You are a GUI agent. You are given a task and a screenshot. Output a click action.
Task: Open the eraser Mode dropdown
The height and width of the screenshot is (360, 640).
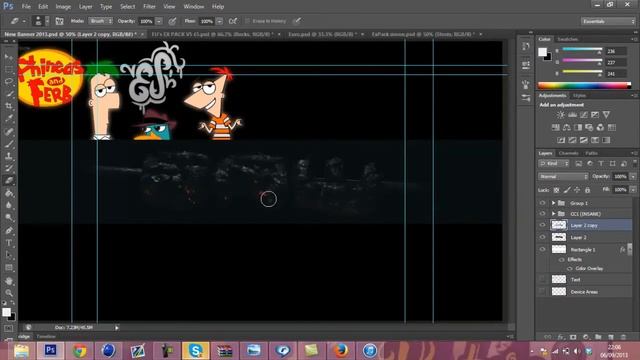coord(100,21)
